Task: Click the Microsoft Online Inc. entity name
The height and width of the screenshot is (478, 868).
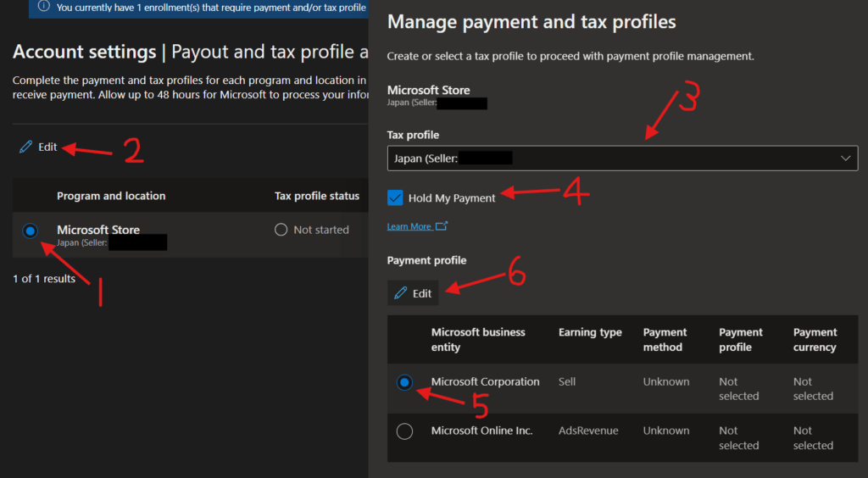Action: [482, 431]
